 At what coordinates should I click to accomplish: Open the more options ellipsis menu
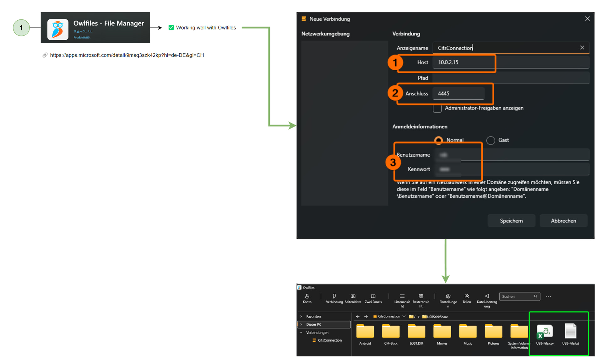[x=548, y=296]
